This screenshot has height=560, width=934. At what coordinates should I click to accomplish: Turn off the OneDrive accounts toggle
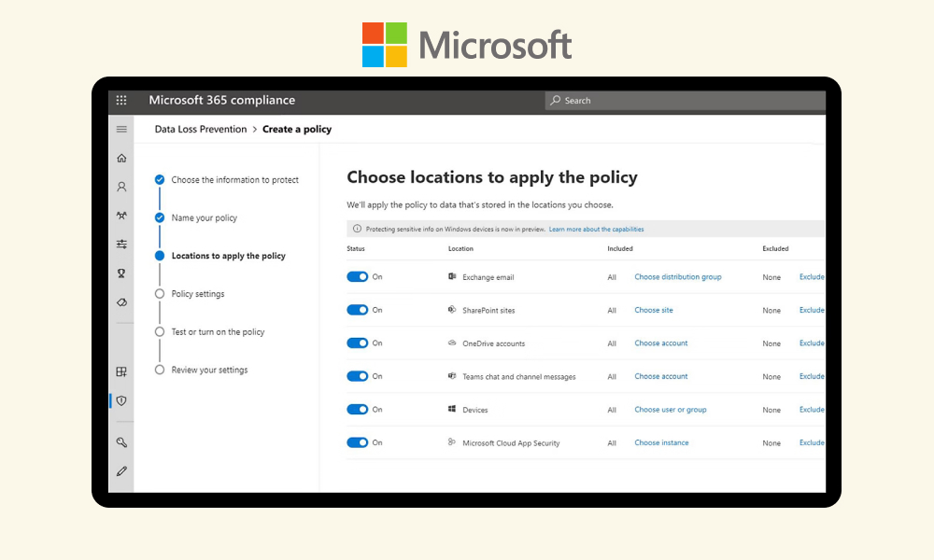point(358,343)
